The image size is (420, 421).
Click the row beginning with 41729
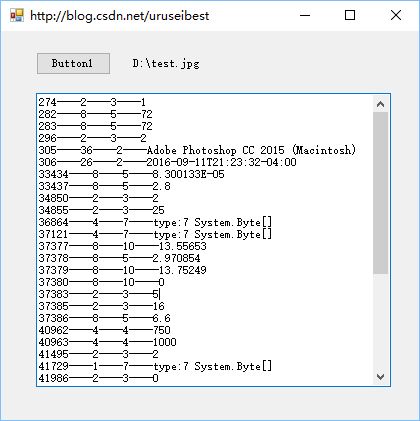point(155,366)
